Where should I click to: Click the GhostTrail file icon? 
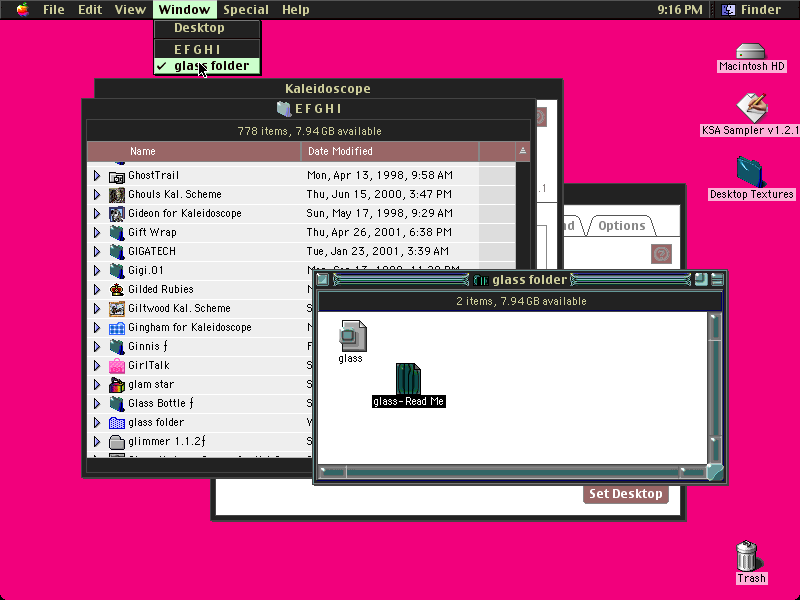point(117,176)
